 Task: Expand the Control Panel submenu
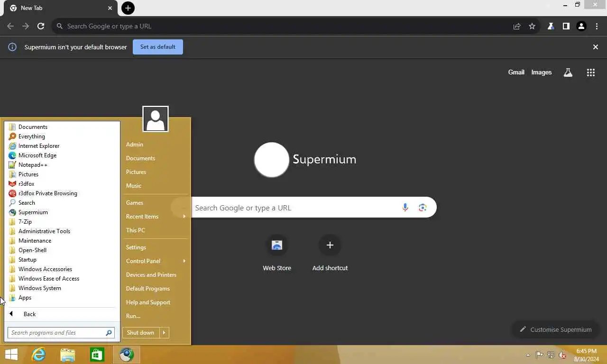pyautogui.click(x=156, y=261)
